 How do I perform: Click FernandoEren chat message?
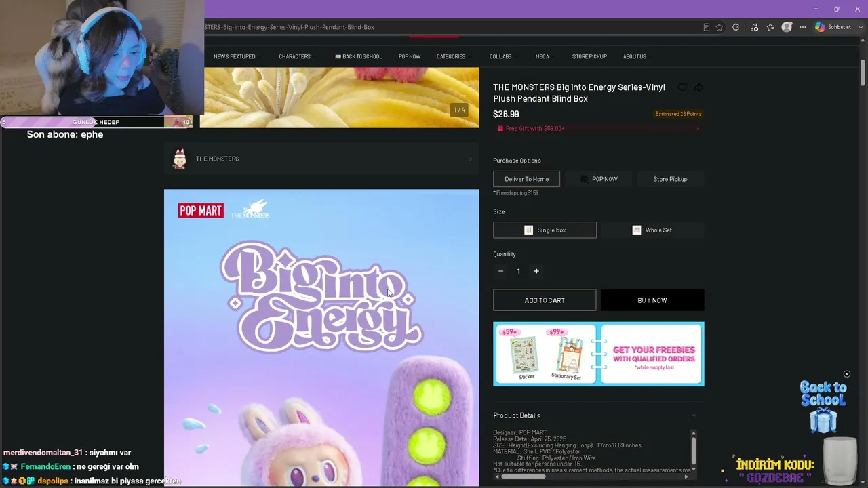[x=71, y=466]
